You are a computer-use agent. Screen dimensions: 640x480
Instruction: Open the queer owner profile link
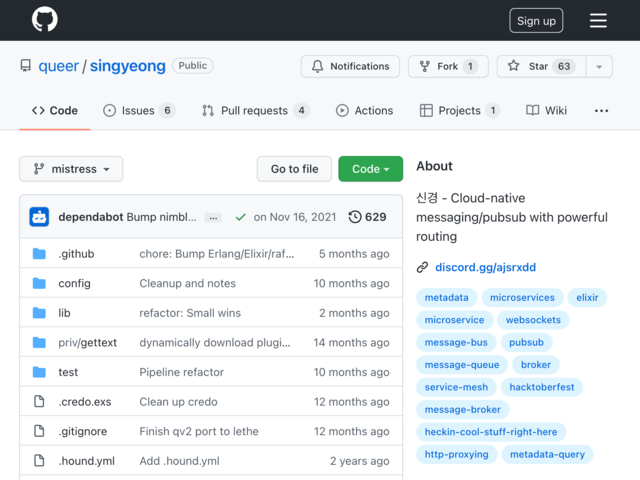58,66
